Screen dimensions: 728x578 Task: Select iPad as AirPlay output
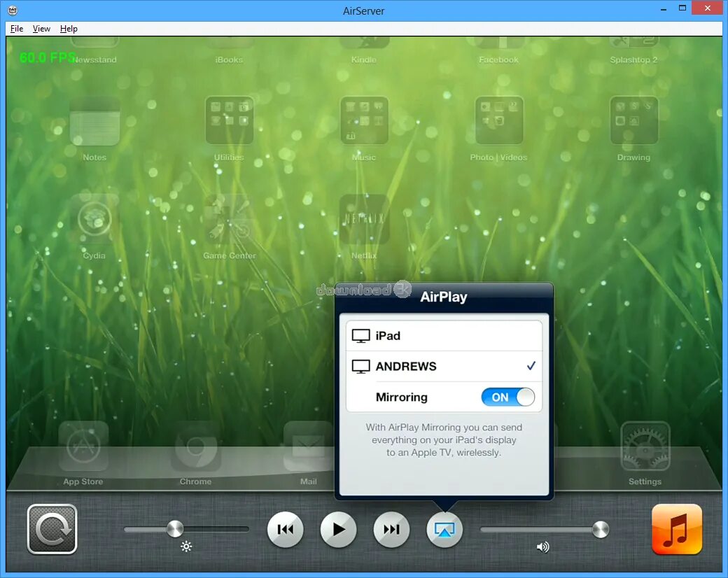(444, 336)
